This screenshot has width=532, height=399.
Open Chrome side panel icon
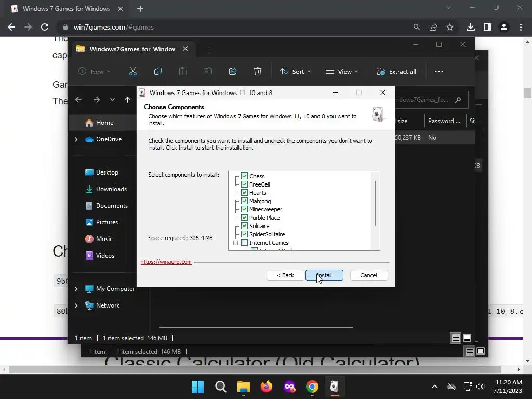coord(487,27)
